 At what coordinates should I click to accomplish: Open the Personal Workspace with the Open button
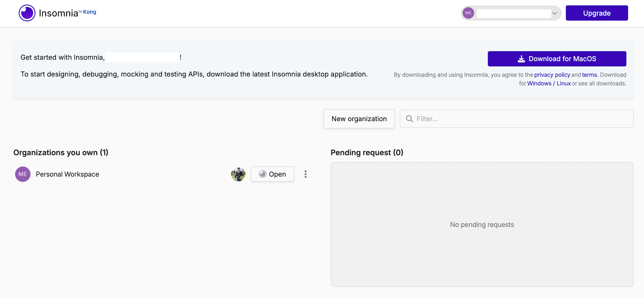pyautogui.click(x=272, y=174)
